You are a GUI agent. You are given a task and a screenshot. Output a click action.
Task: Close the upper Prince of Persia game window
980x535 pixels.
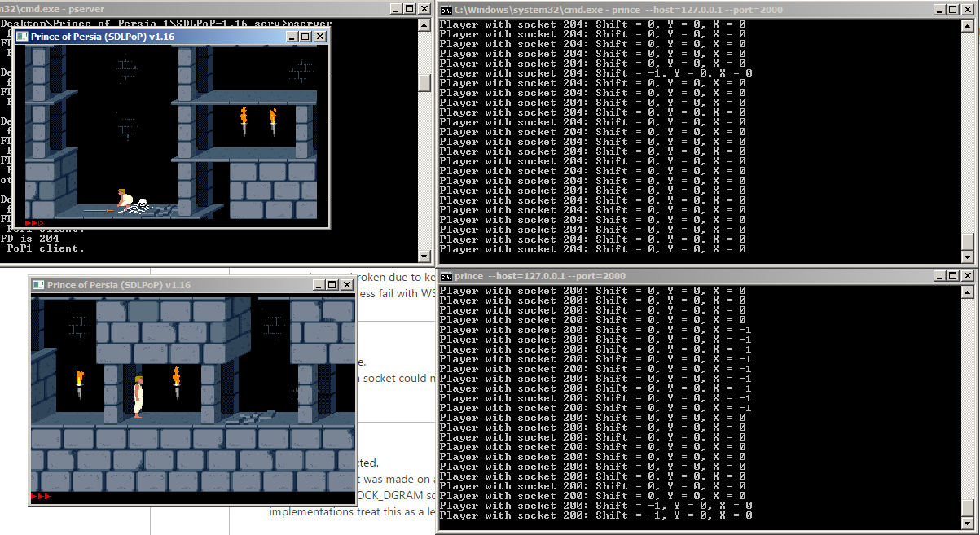(320, 37)
